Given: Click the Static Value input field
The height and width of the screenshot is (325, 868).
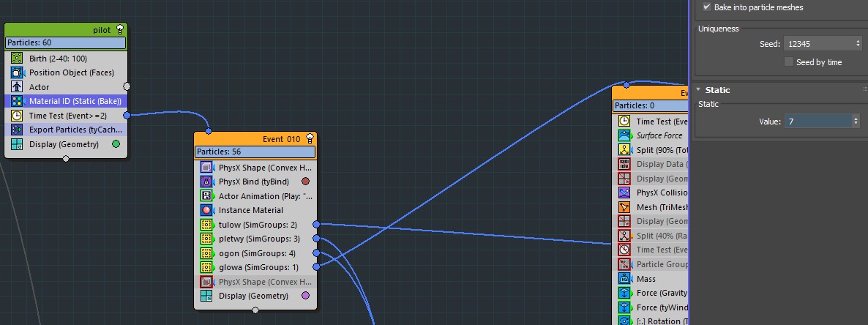Looking at the screenshot, I should (x=817, y=122).
